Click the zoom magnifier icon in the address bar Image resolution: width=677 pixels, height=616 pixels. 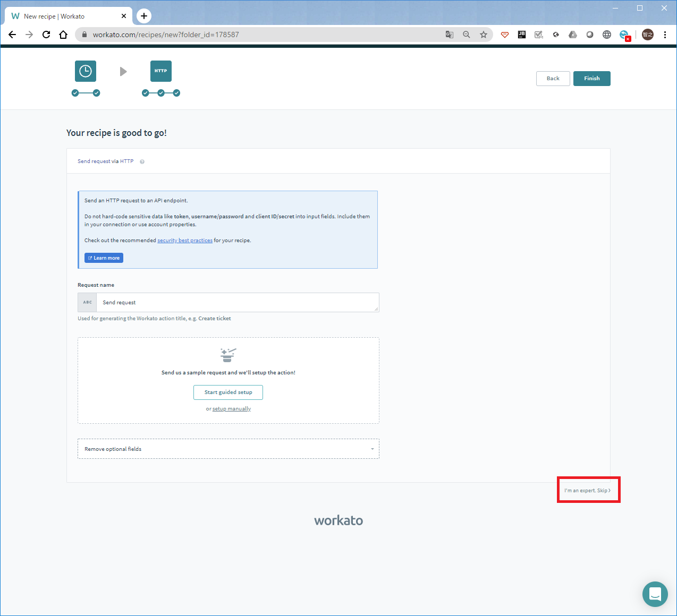(467, 35)
